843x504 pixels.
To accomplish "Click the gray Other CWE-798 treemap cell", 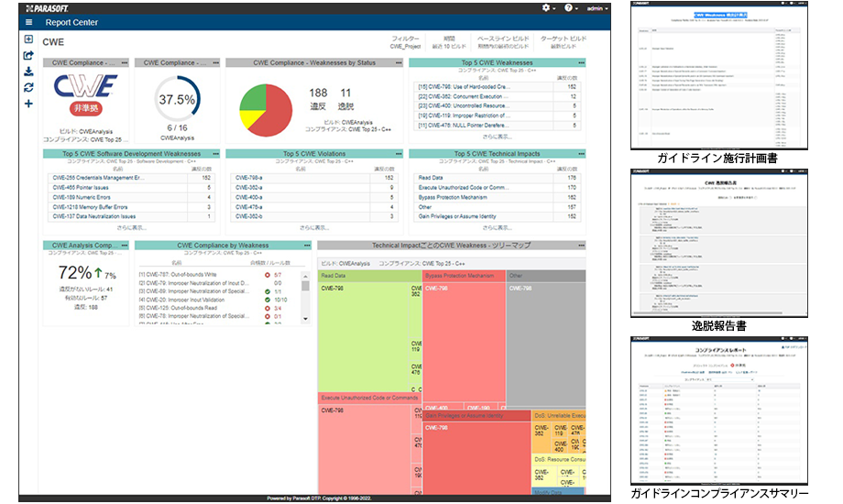I will coord(545,345).
